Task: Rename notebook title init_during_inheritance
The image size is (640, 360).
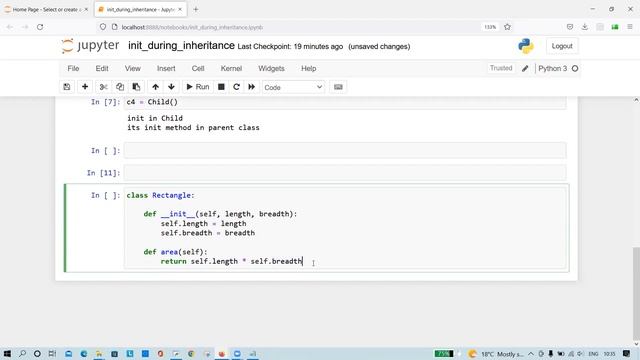Action: tap(181, 46)
